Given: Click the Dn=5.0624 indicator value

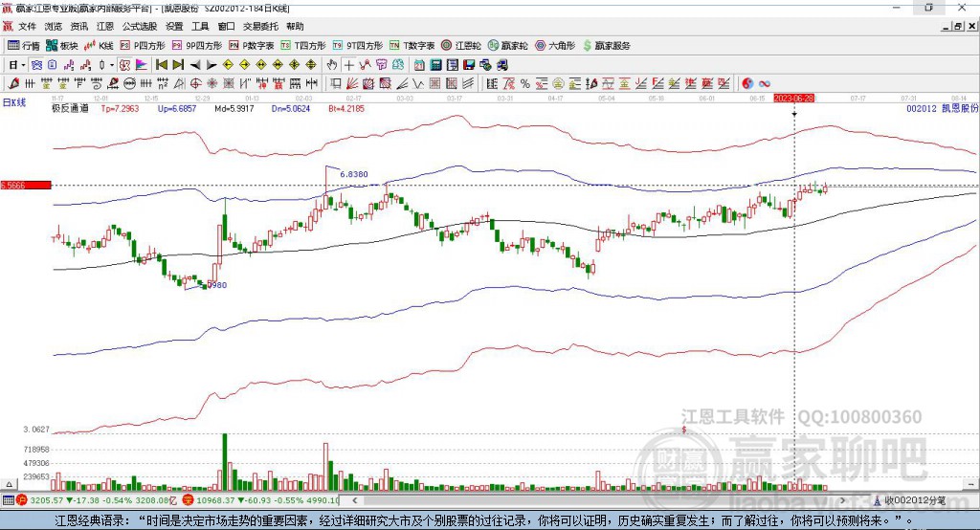Looking at the screenshot, I should 291,108.
